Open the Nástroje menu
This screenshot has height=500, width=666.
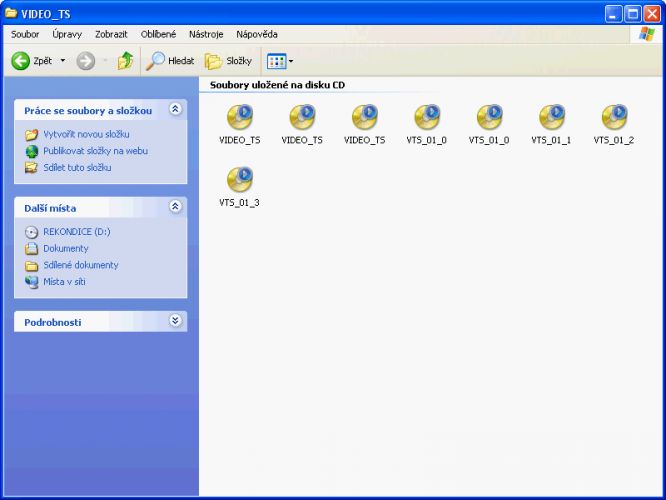206,34
